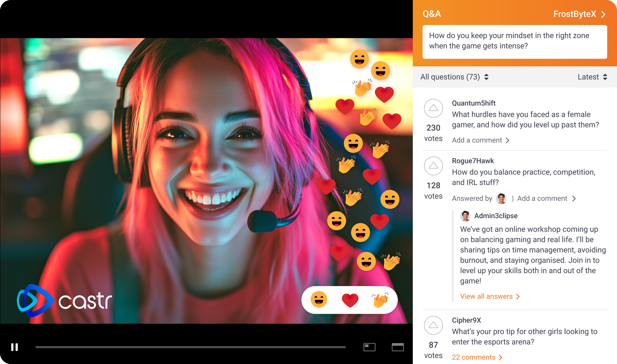Upvote Cipher9X's question
The height and width of the screenshot is (364, 617).
[433, 325]
